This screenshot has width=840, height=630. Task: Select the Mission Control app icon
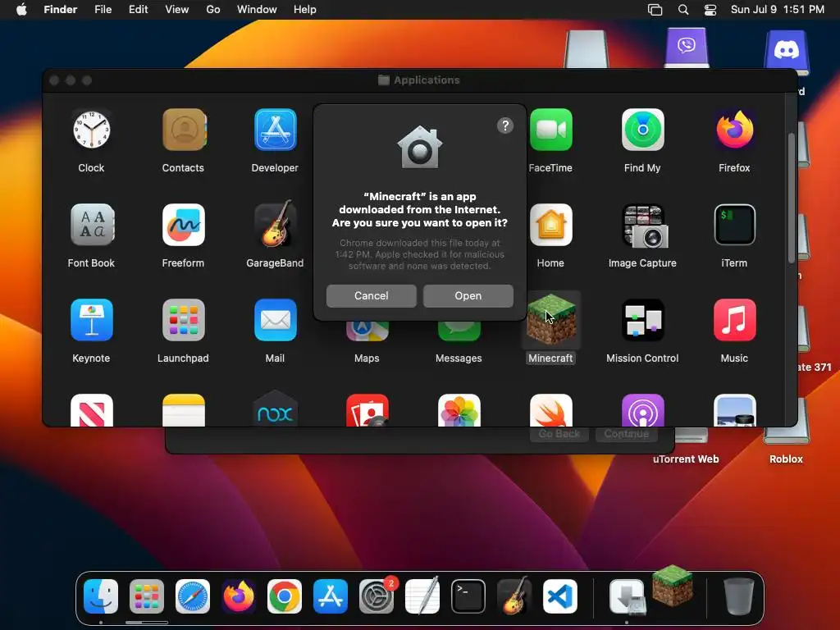click(x=643, y=320)
